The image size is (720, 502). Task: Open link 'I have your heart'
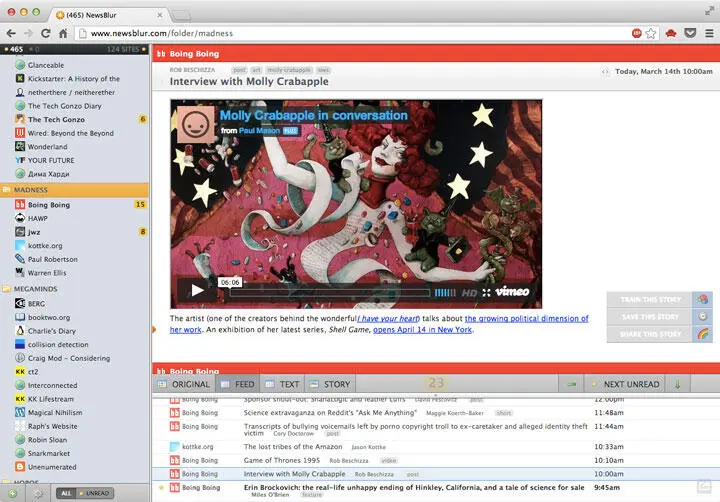388,318
